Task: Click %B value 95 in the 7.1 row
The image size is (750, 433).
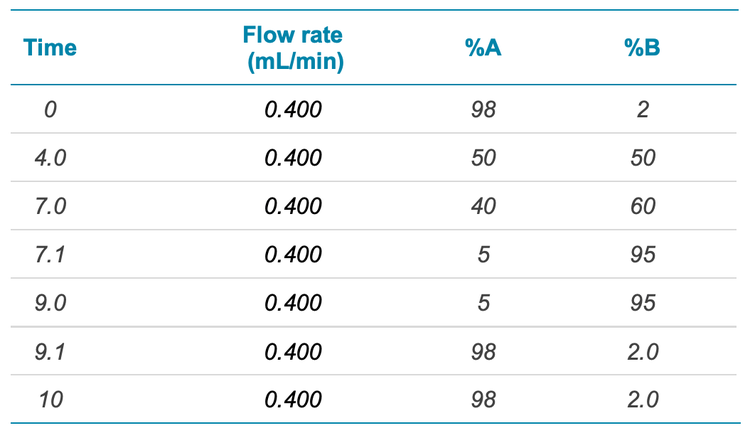Action: [643, 255]
